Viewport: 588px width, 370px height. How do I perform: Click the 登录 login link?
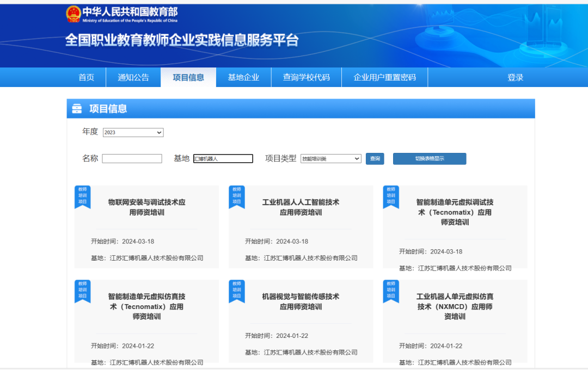[515, 77]
